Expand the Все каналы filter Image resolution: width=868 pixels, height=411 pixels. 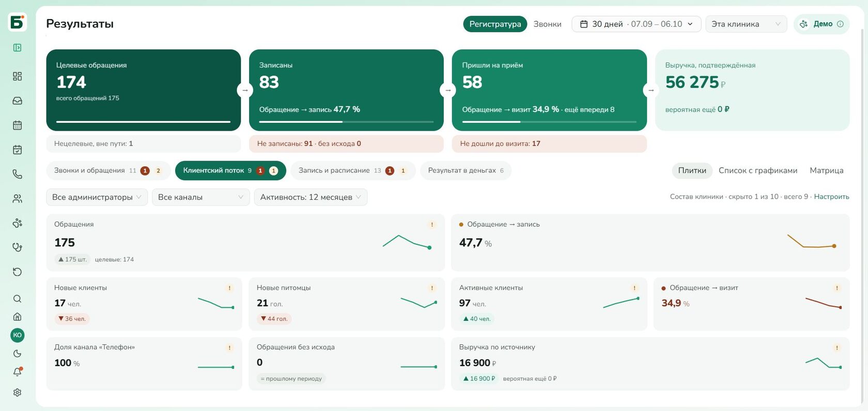click(x=200, y=197)
